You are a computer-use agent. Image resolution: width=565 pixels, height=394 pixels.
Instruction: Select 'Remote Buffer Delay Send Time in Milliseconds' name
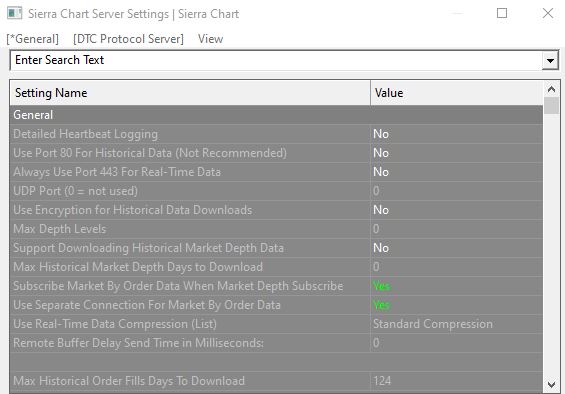coord(138,343)
